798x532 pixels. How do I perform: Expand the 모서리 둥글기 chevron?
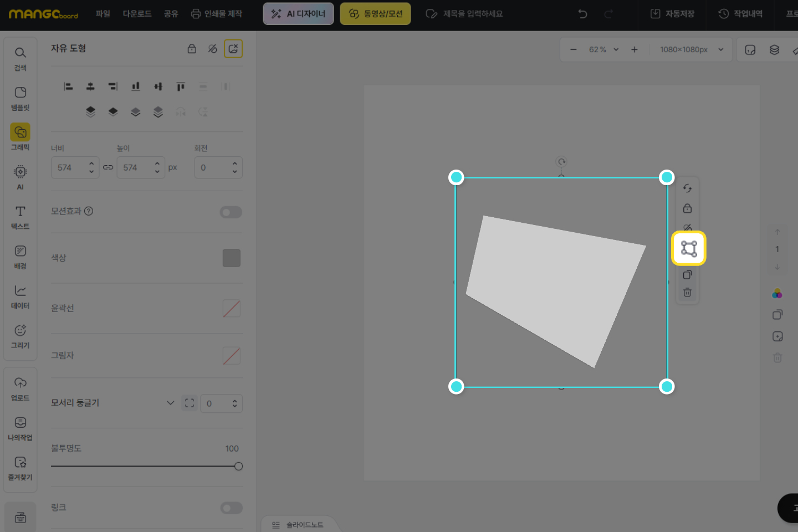170,403
